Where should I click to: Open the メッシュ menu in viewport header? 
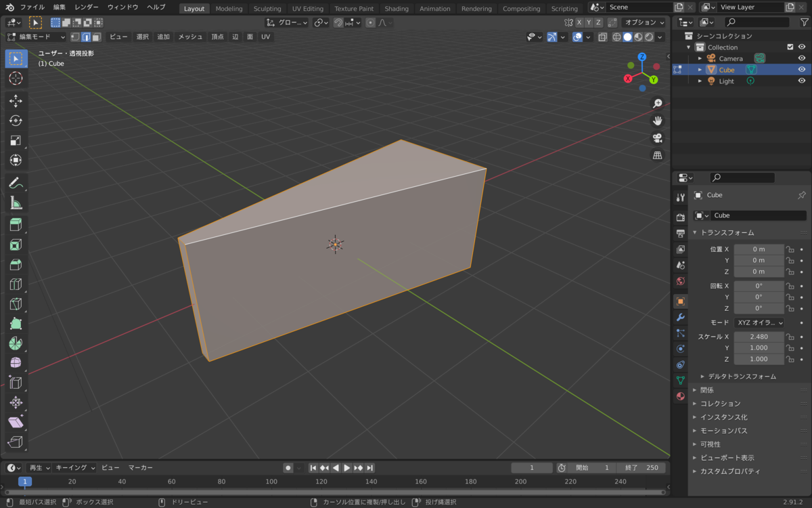(190, 37)
